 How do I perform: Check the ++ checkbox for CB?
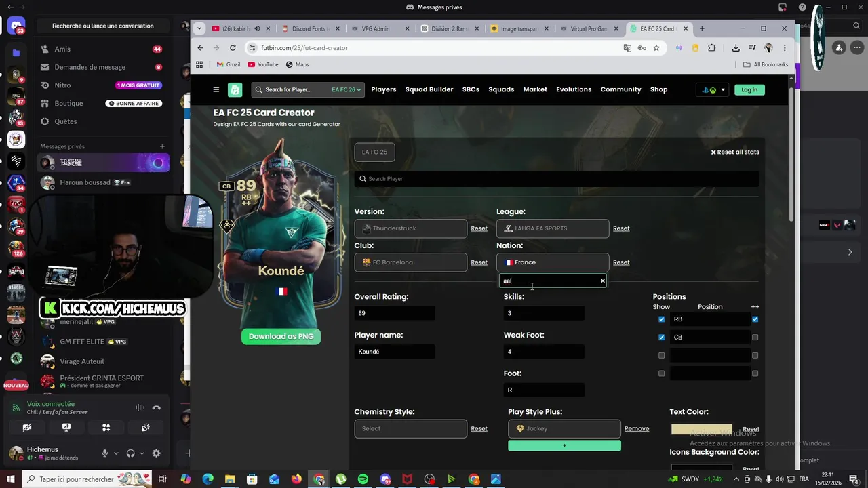tap(755, 337)
